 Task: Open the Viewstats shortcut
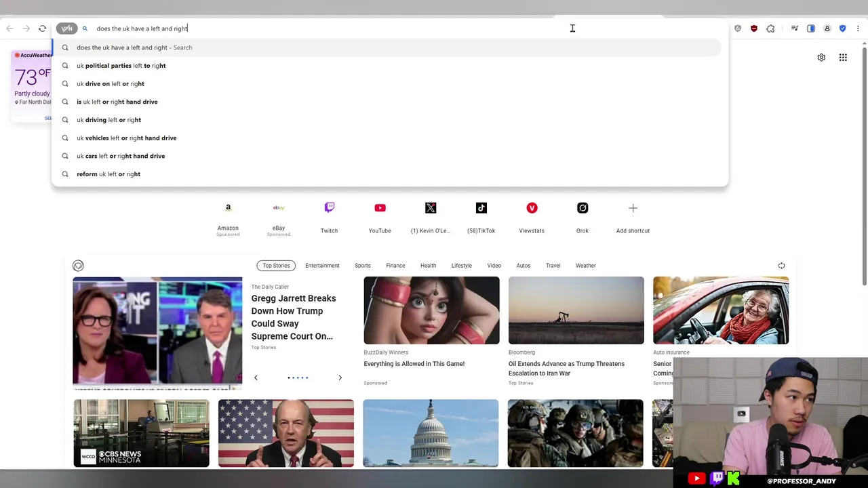(x=532, y=217)
